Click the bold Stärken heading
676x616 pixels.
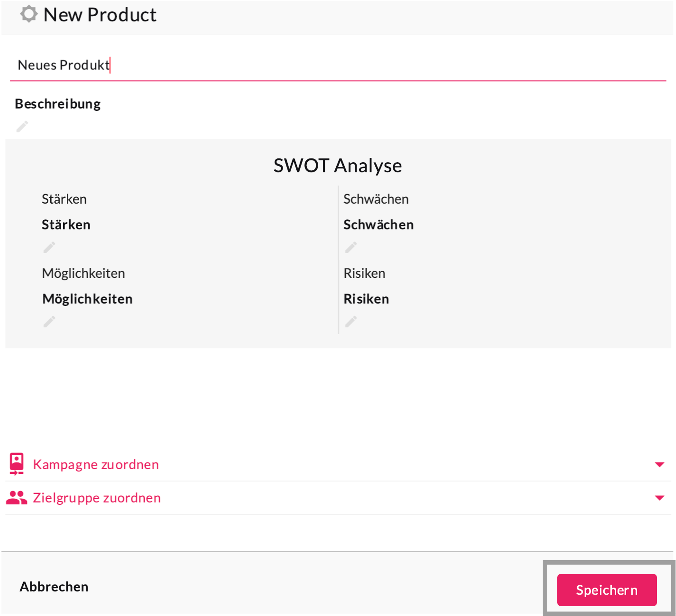[66, 224]
